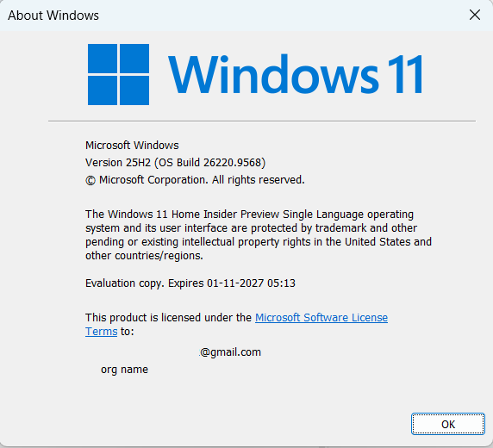Image resolution: width=493 pixels, height=448 pixels.
Task: Click the "Windows 11" wordmark
Action: 296,74
